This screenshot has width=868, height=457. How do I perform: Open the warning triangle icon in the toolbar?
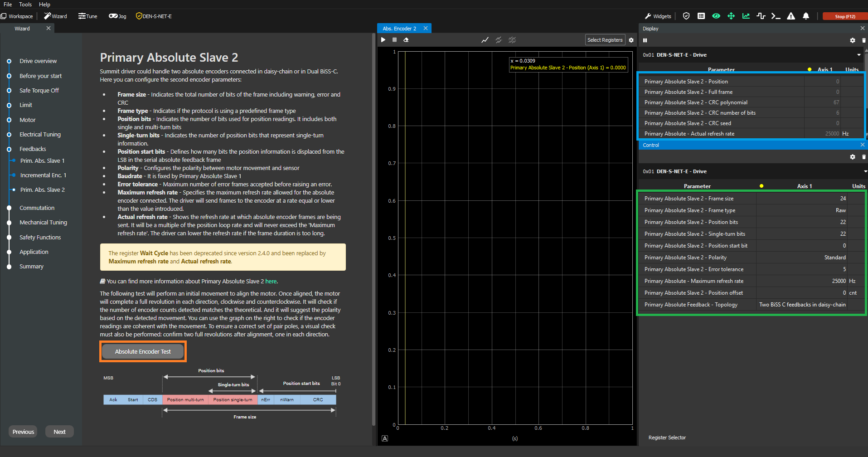click(791, 16)
